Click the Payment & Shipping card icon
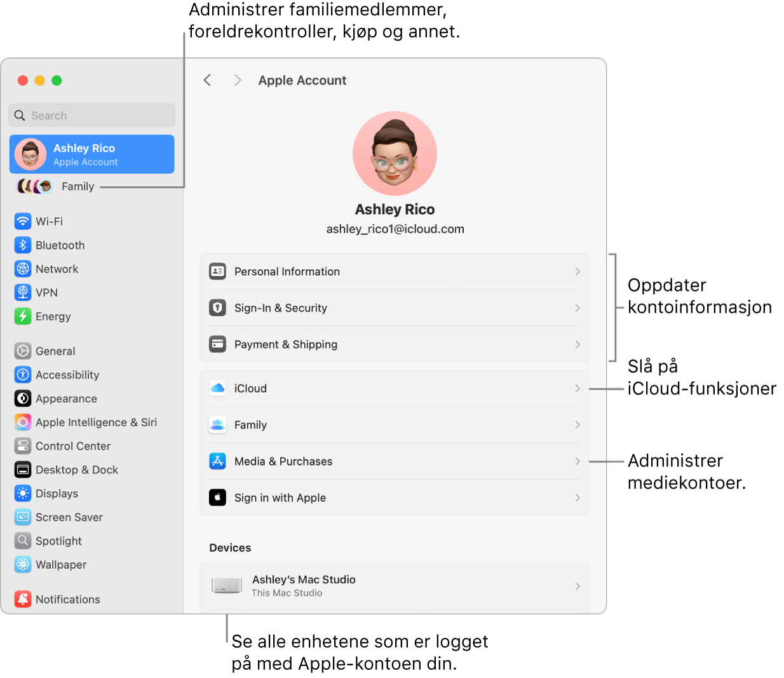Viewport: 784px width, 678px height. [x=217, y=344]
